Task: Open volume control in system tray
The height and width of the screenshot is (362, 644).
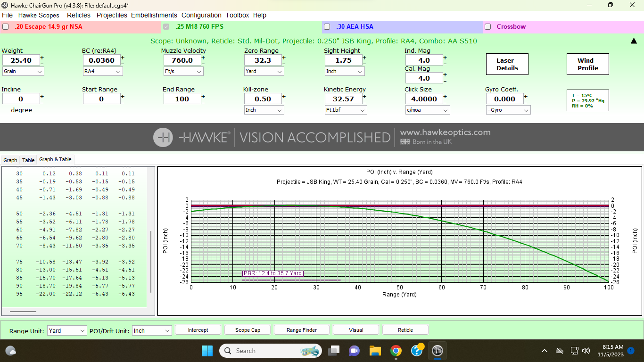Action: click(x=586, y=351)
